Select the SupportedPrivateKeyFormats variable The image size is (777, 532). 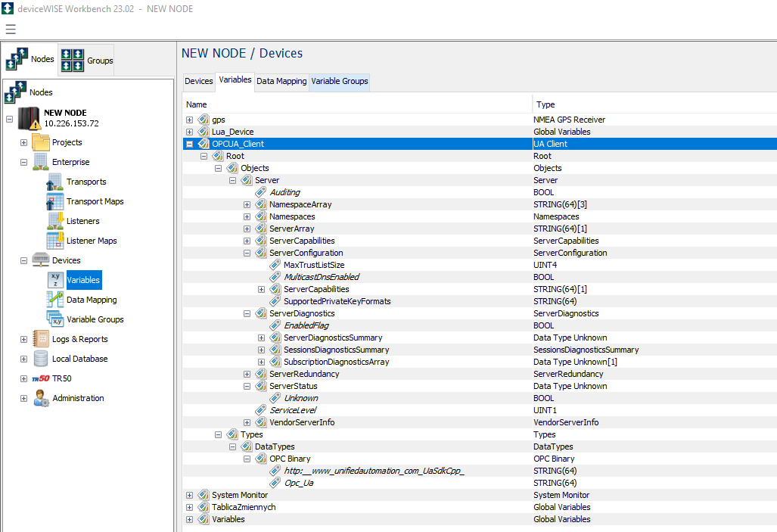(x=480, y=301)
